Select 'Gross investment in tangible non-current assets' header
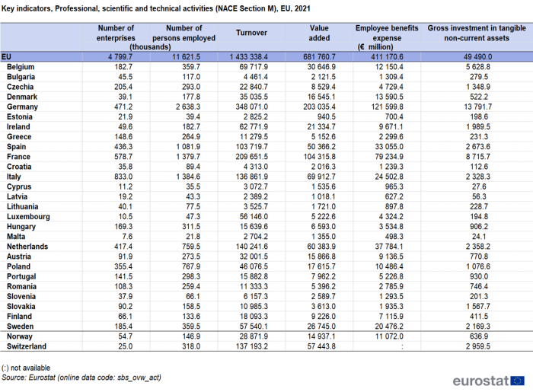The image size is (533, 392). [x=477, y=33]
